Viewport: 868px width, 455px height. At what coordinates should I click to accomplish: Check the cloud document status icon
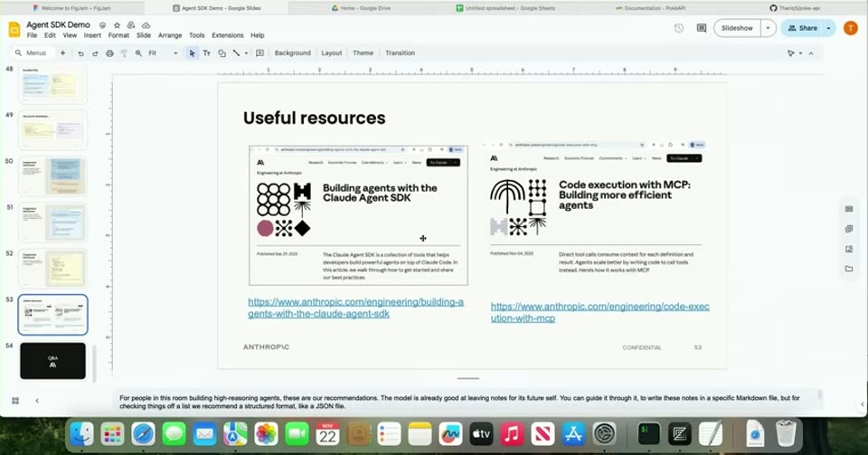146,25
